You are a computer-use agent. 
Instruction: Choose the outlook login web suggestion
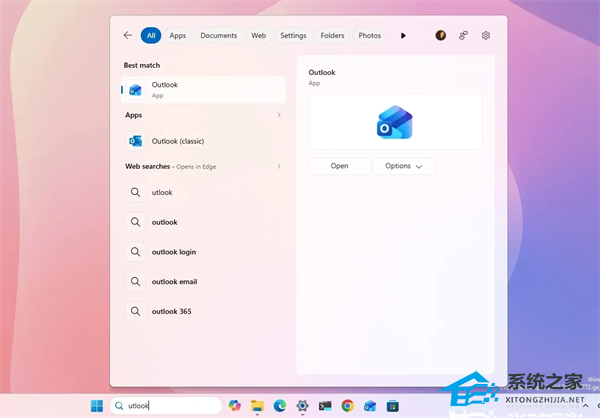(x=203, y=252)
